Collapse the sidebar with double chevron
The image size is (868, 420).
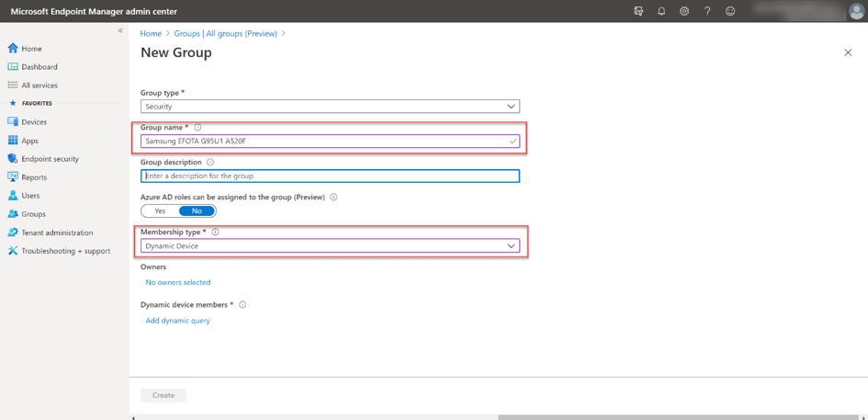(120, 30)
